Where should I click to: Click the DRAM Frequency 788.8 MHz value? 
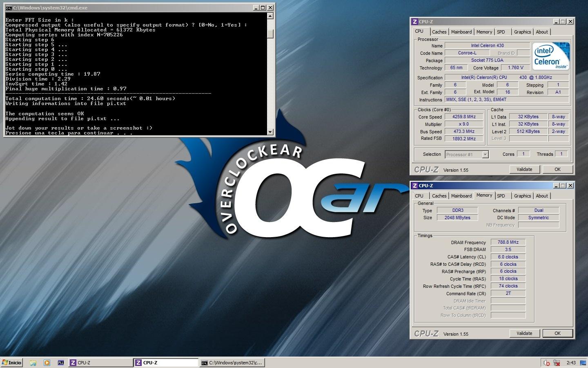(x=508, y=242)
